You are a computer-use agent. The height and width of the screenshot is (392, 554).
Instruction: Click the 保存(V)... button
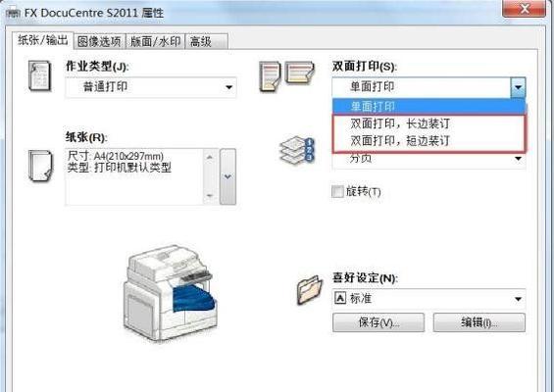pyautogui.click(x=378, y=322)
